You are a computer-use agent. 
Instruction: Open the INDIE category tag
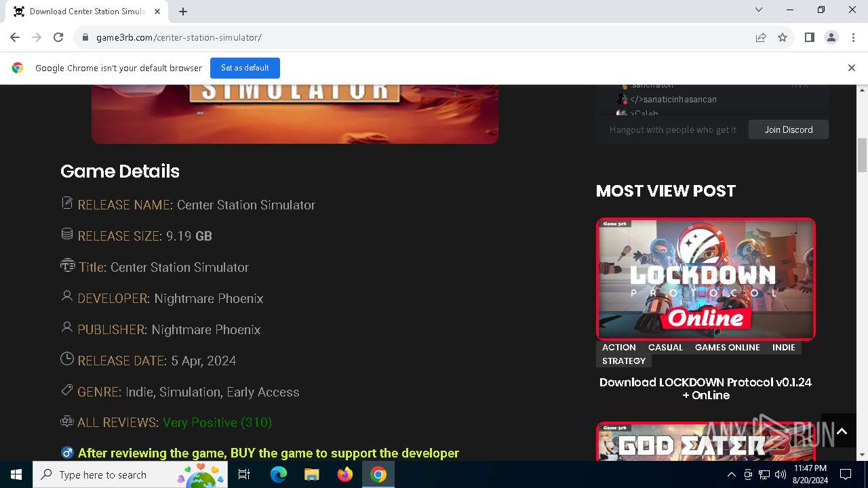click(783, 347)
